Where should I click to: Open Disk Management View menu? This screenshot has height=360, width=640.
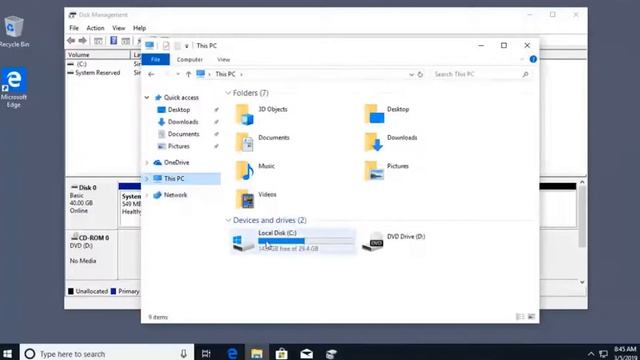(118, 28)
